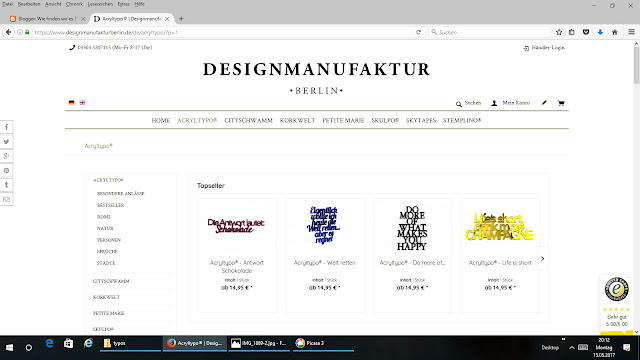This screenshot has width=640, height=360.
Task: Open CITYSCHWAMM navigation item
Action: pyautogui.click(x=249, y=120)
